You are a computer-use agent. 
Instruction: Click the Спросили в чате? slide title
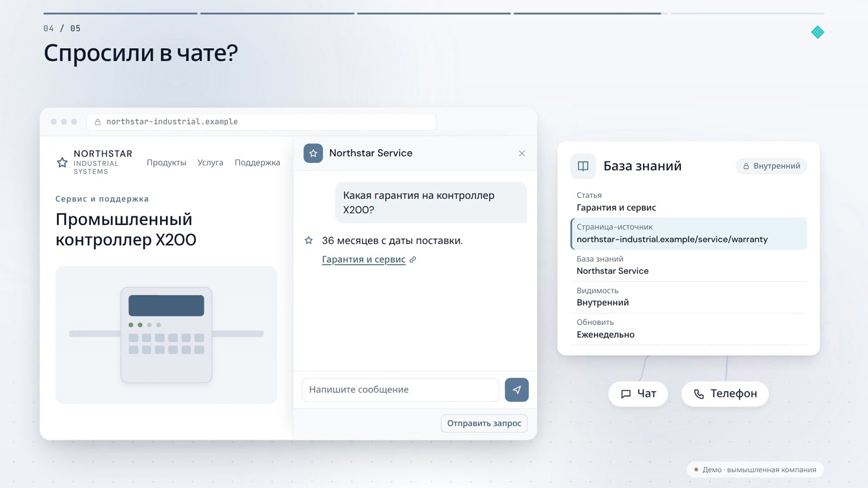(x=141, y=53)
